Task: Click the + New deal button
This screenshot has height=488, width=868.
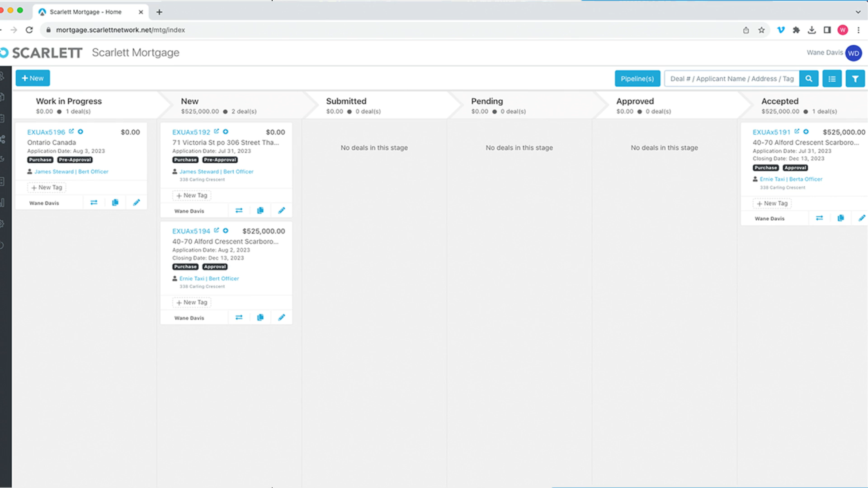Action: (x=33, y=78)
